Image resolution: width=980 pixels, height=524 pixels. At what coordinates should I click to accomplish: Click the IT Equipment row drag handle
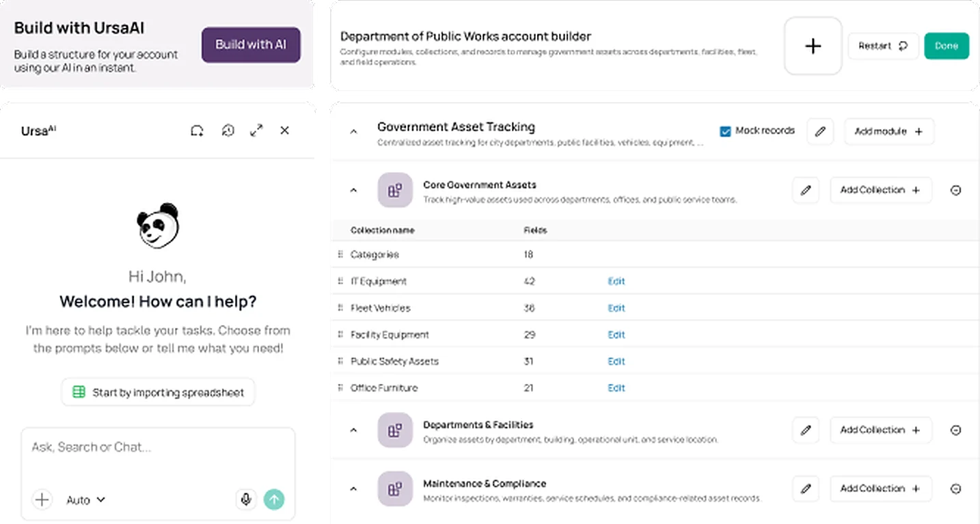[340, 281]
